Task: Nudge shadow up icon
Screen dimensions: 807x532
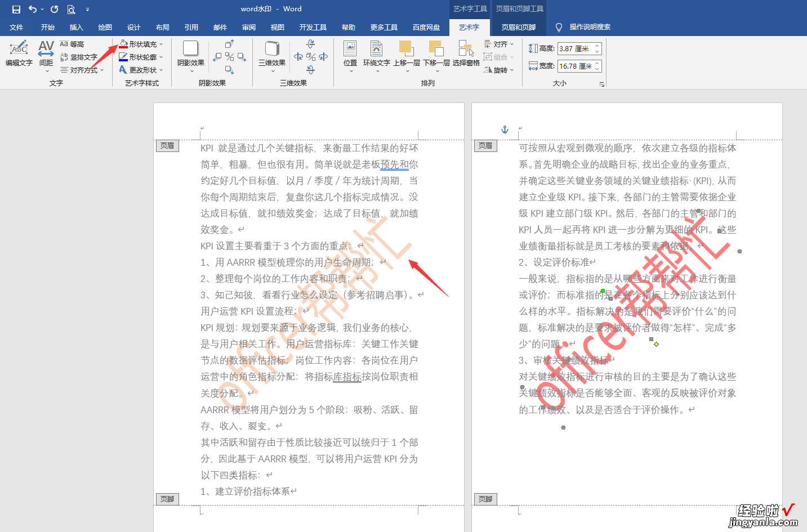Action: coord(229,44)
